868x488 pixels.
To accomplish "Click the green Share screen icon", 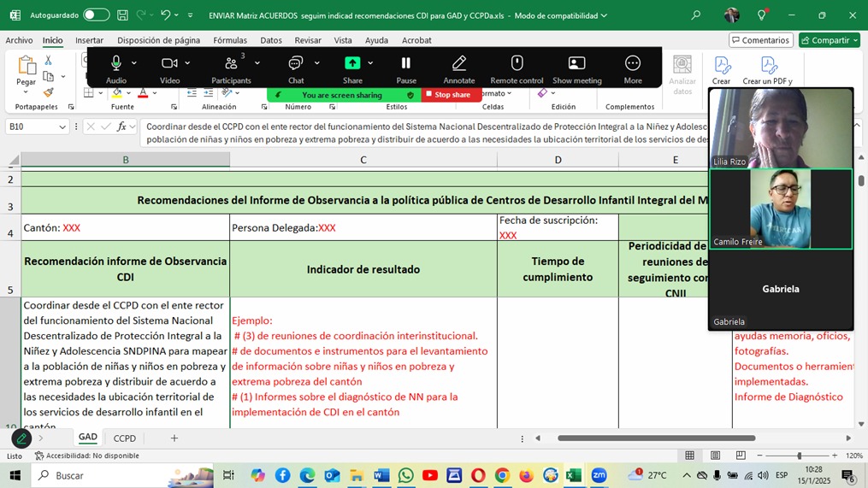I will (x=352, y=63).
